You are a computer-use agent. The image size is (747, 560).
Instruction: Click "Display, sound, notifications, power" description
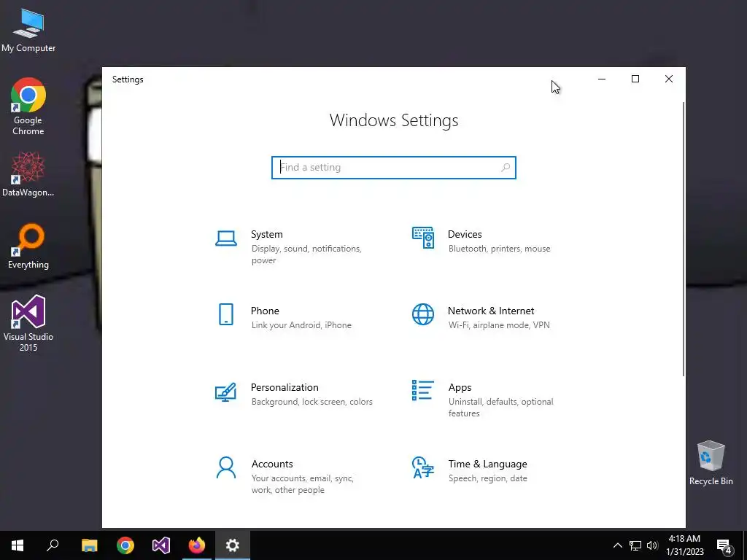click(x=306, y=254)
